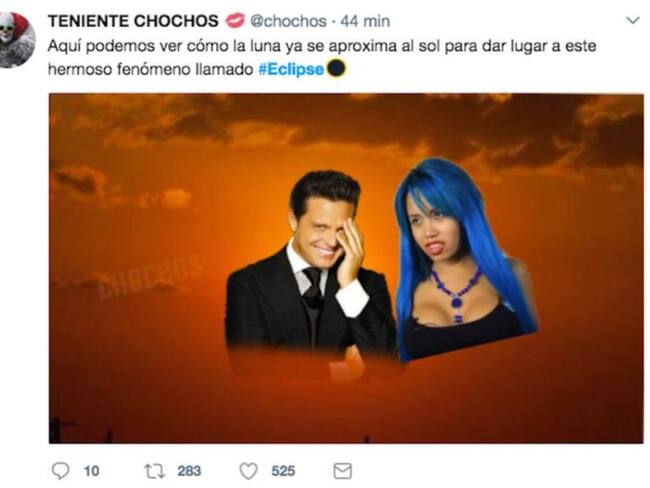
Task: Send tweet via the envelope message icon
Action: (343, 471)
